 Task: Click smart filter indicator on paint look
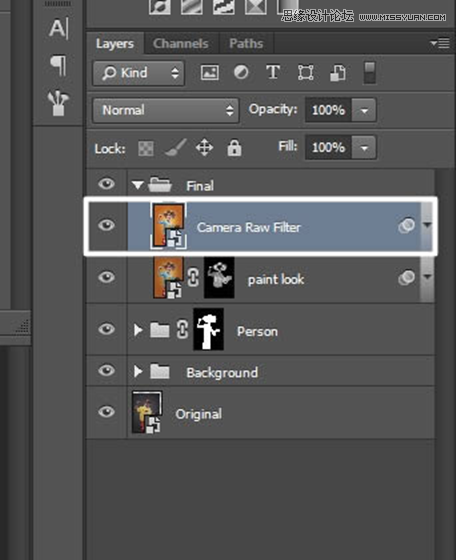pyautogui.click(x=406, y=277)
